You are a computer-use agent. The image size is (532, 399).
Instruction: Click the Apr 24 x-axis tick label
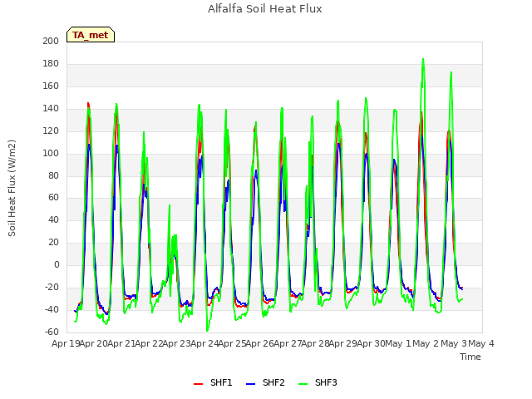(204, 343)
